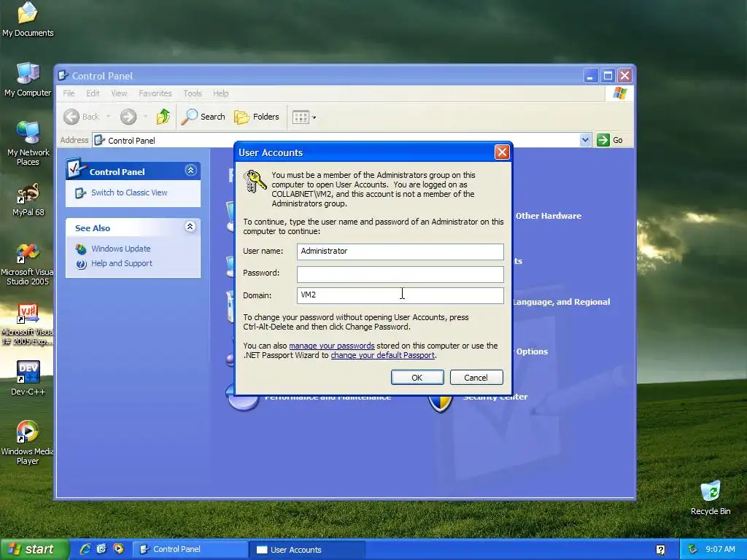Click the keys icon in dialog
Viewport: 747px width, 560px height.
point(255,182)
